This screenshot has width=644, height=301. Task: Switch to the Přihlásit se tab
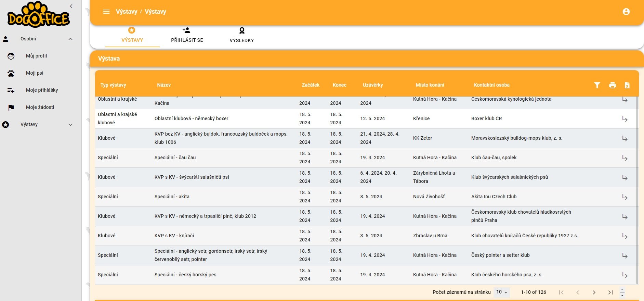pyautogui.click(x=187, y=35)
